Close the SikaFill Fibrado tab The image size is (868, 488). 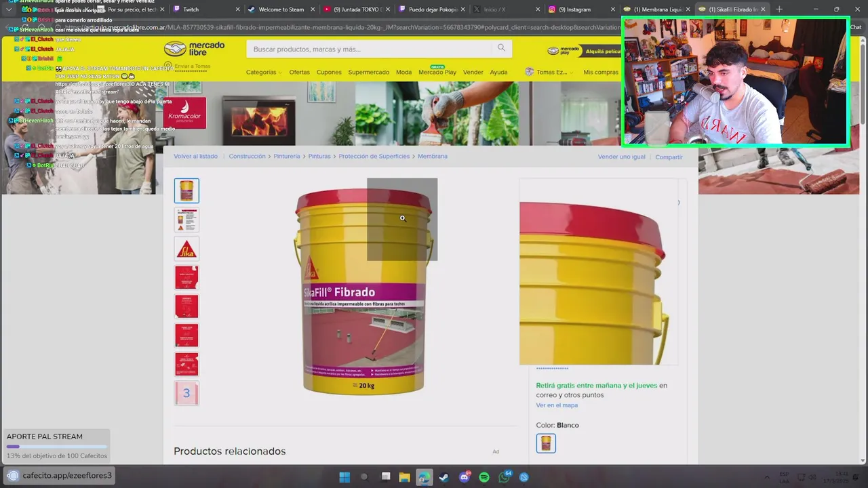763,9
